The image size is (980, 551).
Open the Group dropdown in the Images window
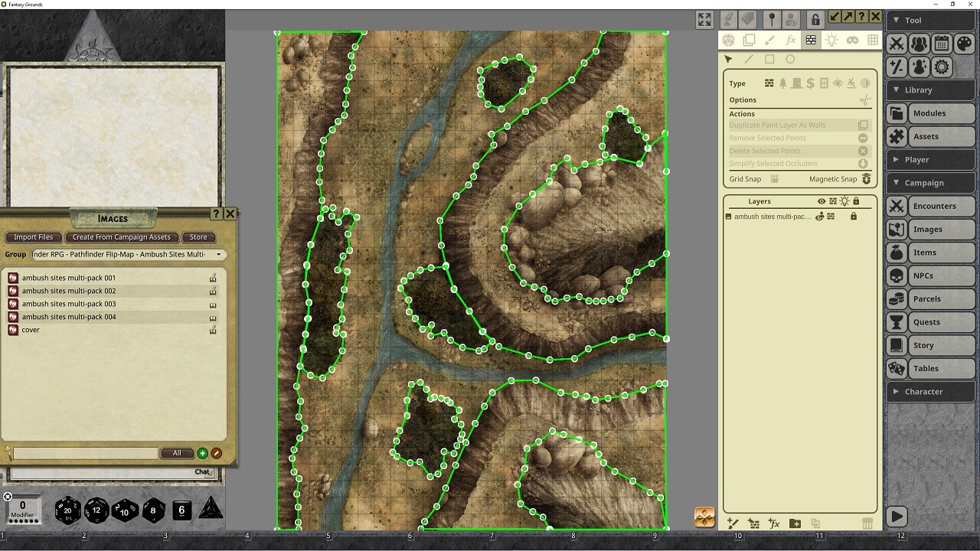(218, 254)
